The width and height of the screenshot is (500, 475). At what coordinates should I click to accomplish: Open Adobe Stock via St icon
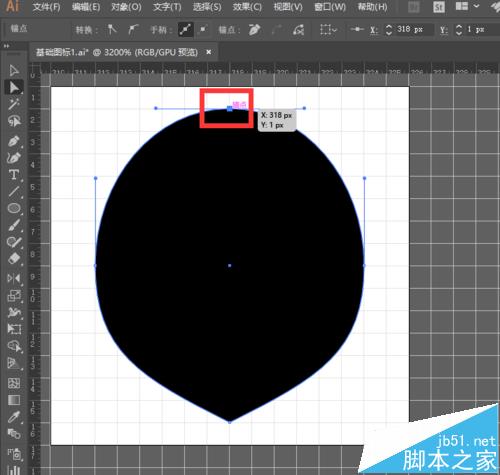pyautogui.click(x=439, y=7)
